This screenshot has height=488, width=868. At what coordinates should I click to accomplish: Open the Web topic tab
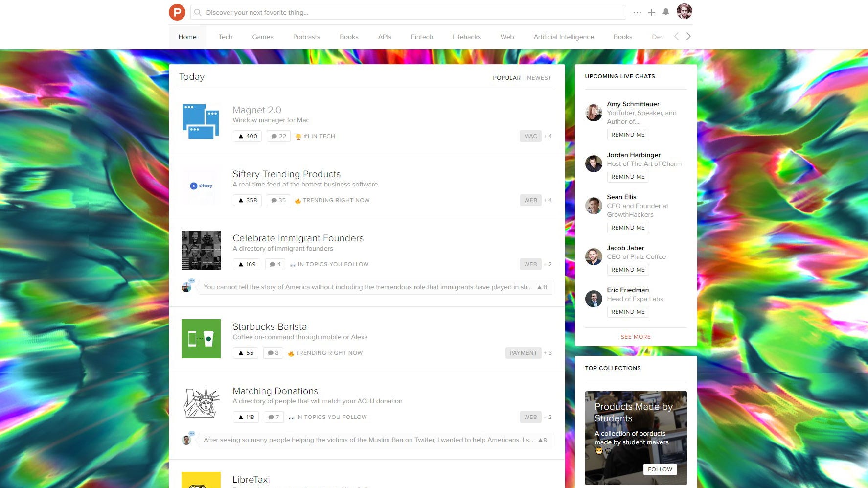coord(507,37)
